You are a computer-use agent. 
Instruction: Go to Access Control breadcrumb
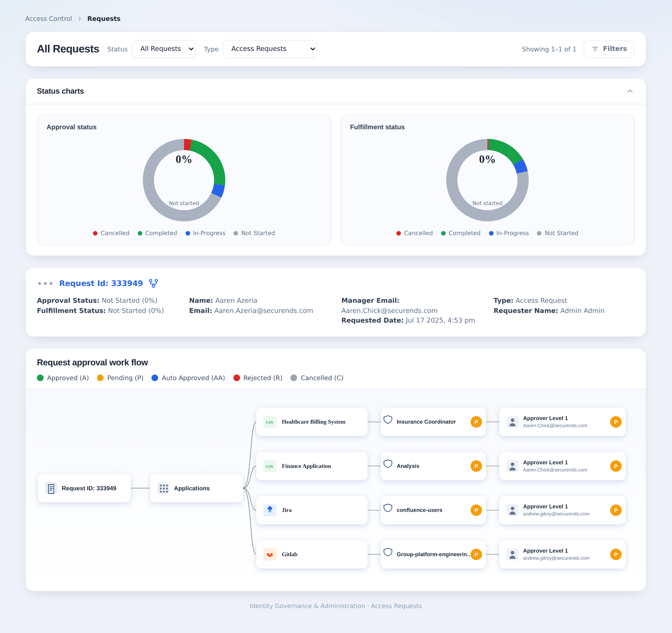click(x=49, y=19)
